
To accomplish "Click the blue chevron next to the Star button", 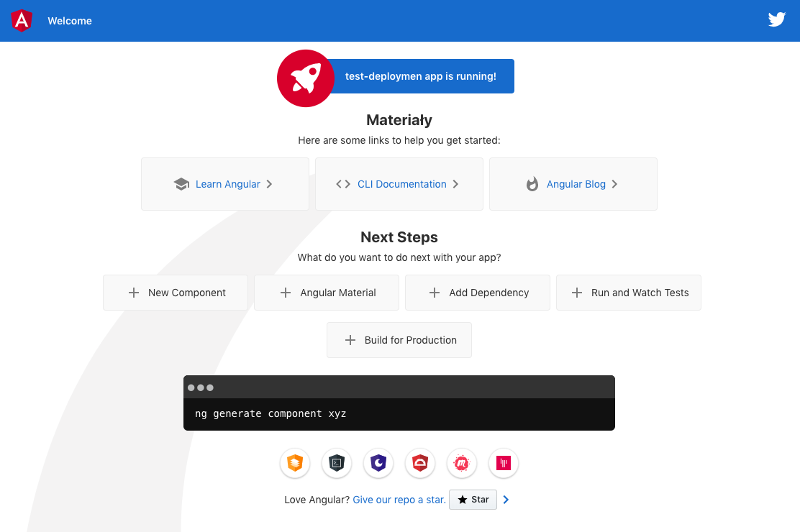I will (x=506, y=500).
